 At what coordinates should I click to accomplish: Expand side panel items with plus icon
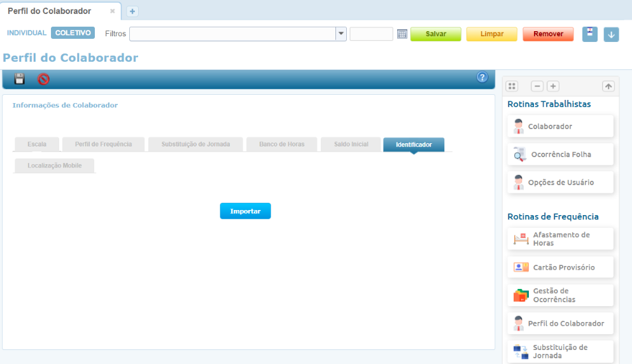(x=553, y=86)
